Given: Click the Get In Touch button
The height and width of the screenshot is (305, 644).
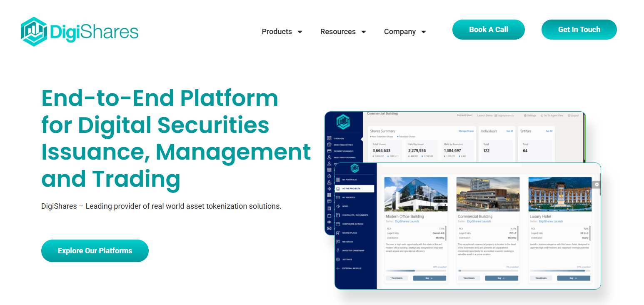Looking at the screenshot, I should [x=579, y=30].
